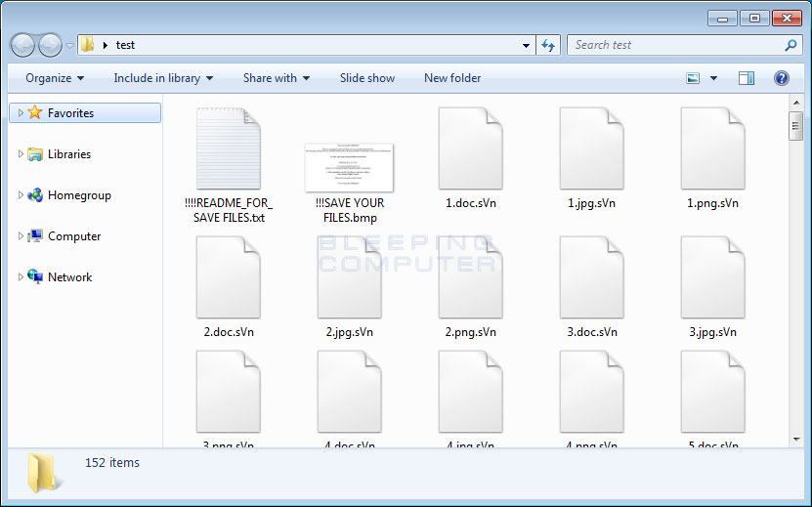Select the 4.doc.sVn file icon
812x507 pixels.
(350, 392)
